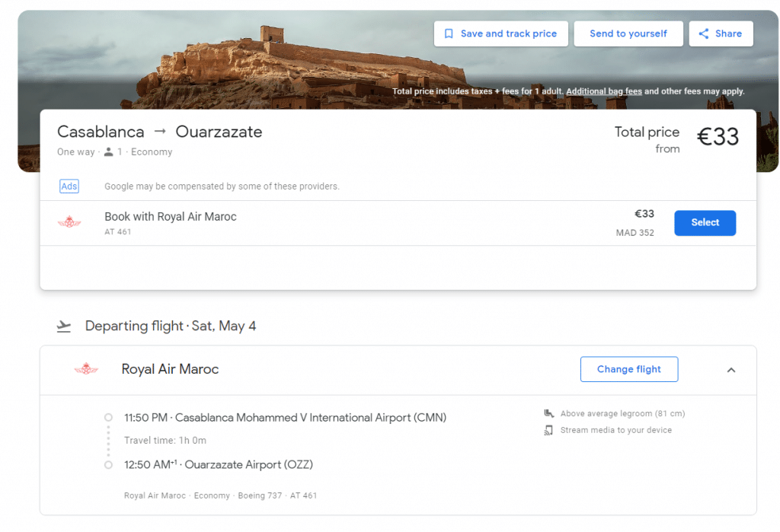Viewport: 780px width, 532px height.
Task: Click the Change flight button
Action: pyautogui.click(x=628, y=369)
